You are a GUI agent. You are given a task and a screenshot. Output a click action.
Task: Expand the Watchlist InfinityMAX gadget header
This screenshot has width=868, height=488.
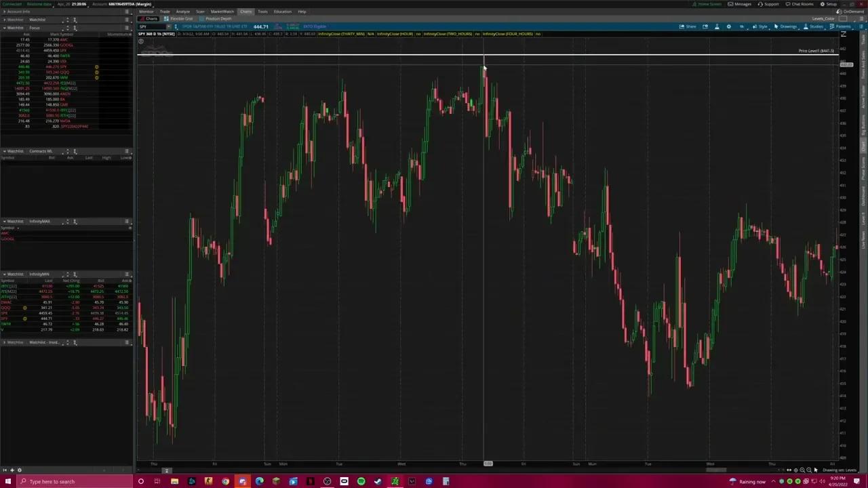(x=4, y=222)
